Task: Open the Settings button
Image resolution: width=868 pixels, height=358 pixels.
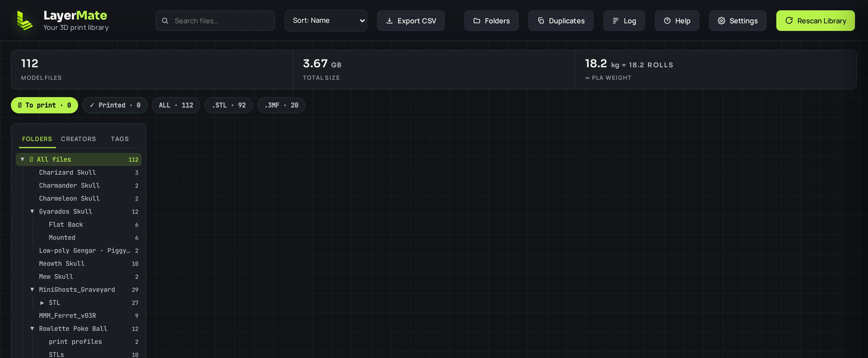Action: coord(738,21)
